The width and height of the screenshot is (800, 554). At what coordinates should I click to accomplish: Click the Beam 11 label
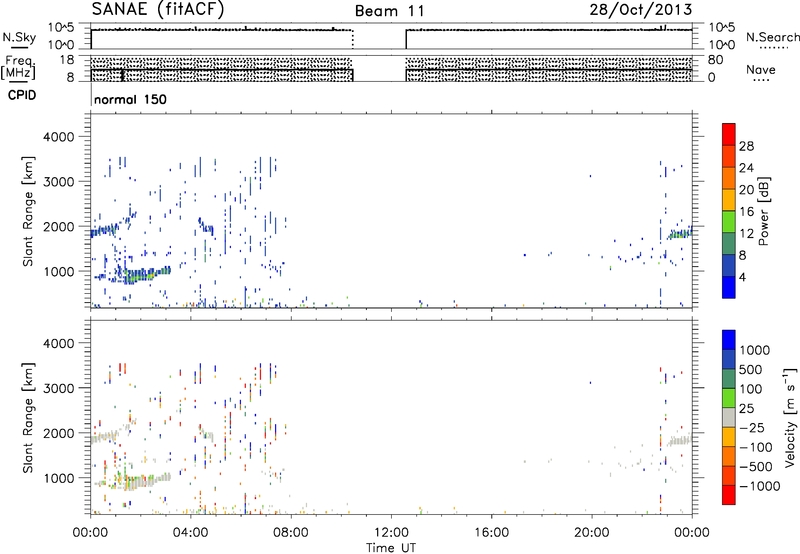[x=390, y=11]
